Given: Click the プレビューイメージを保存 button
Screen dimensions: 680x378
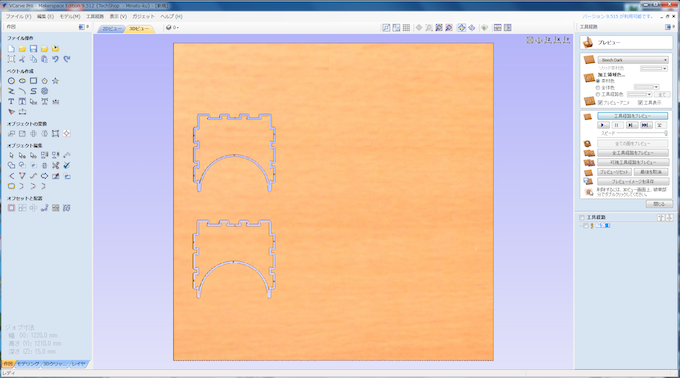Looking at the screenshot, I should coord(633,182).
